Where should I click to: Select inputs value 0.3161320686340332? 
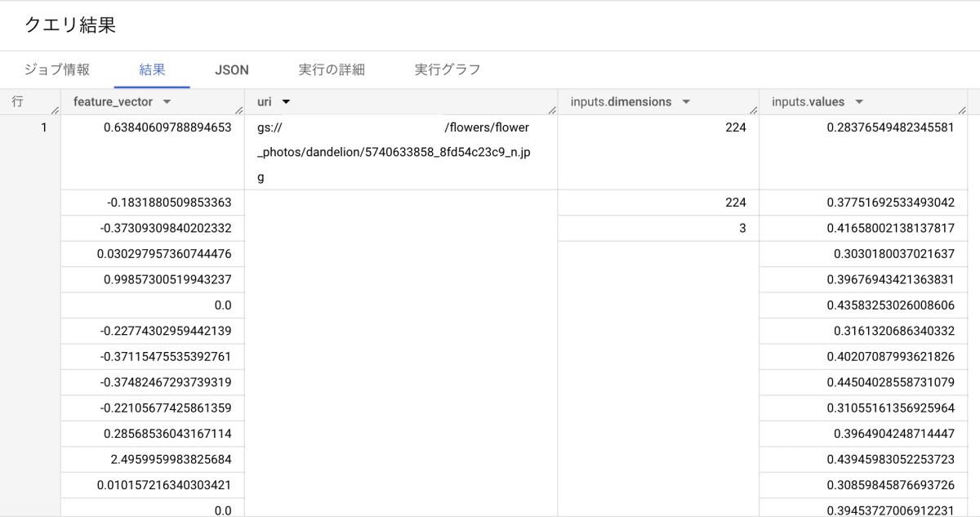(x=864, y=331)
